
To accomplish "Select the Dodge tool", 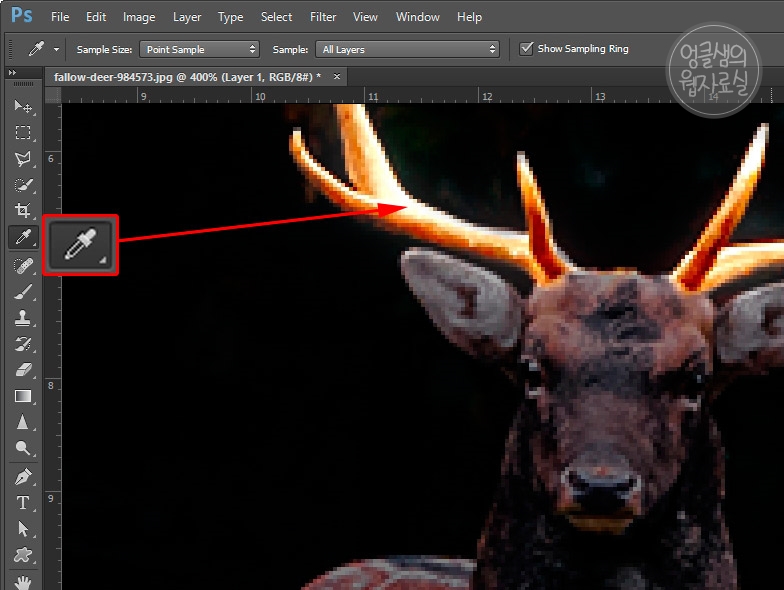I will 22,448.
